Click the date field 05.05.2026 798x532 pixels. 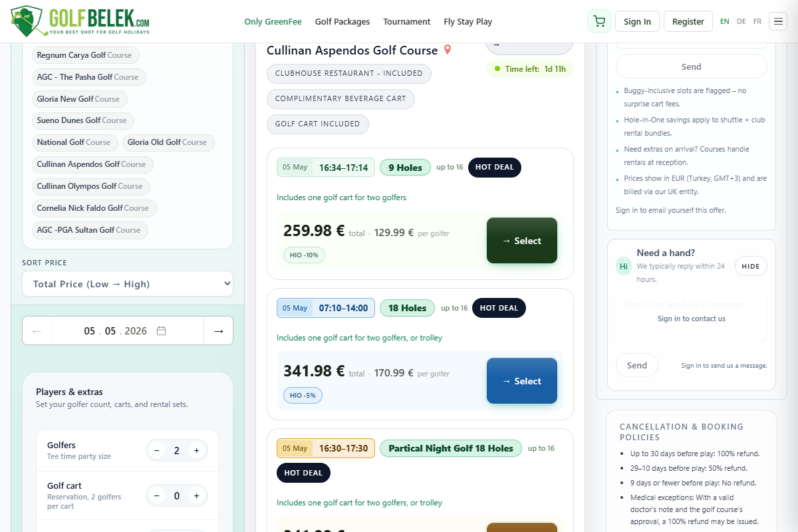(x=128, y=331)
